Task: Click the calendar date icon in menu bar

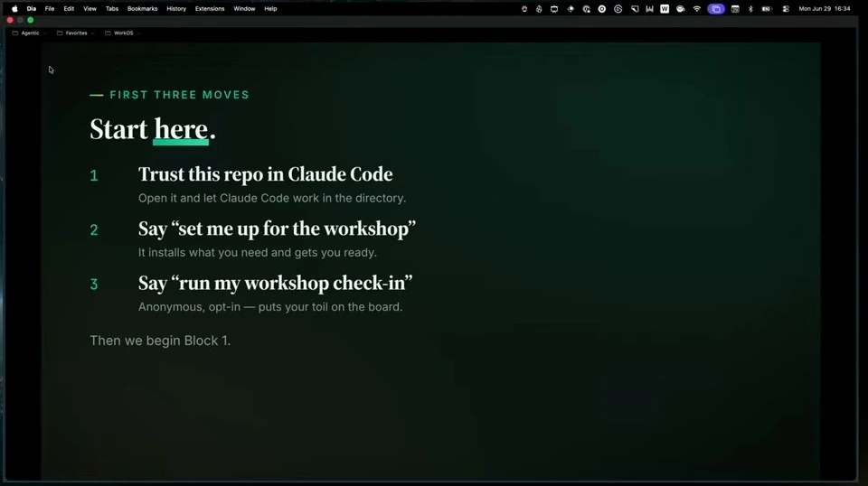Action: [x=735, y=9]
